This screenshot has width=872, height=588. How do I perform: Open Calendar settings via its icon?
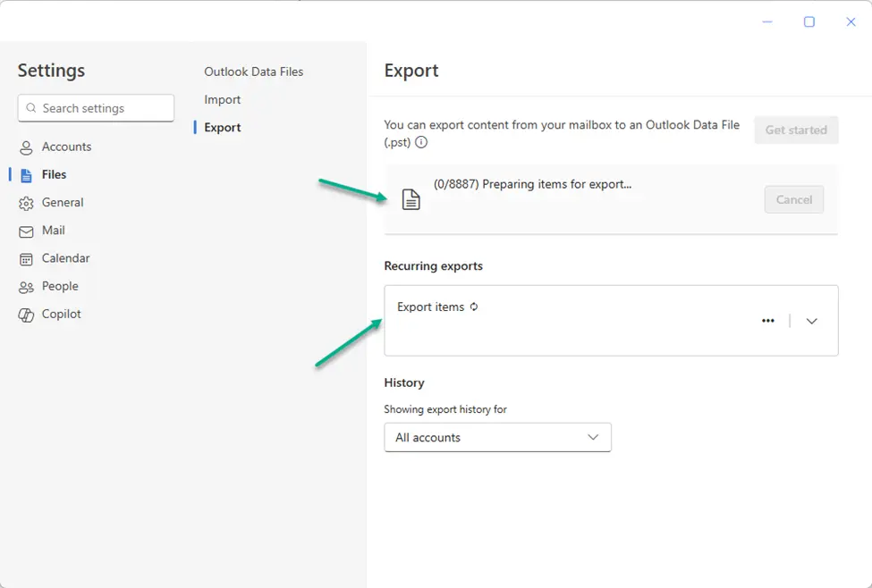tap(24, 258)
